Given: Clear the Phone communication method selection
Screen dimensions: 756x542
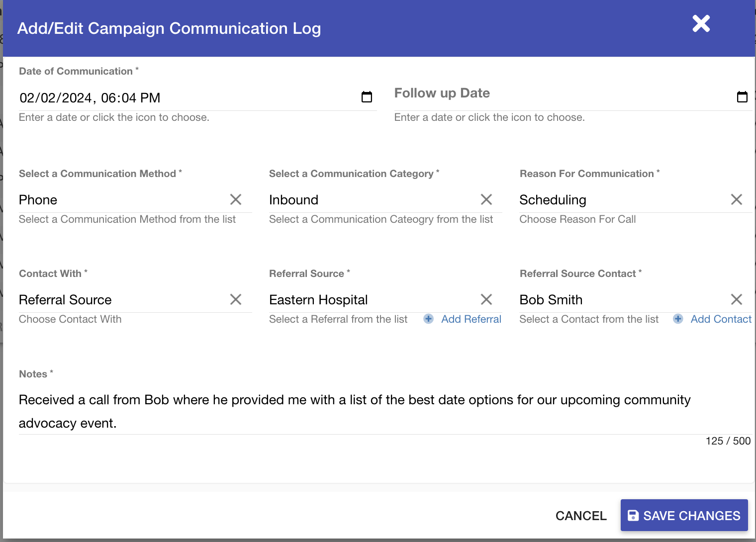Looking at the screenshot, I should click(x=236, y=200).
